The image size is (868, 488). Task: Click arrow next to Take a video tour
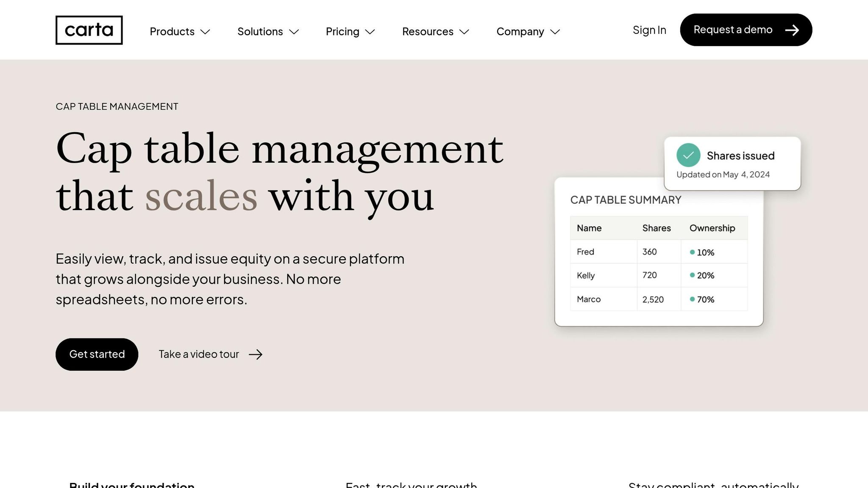[256, 355]
